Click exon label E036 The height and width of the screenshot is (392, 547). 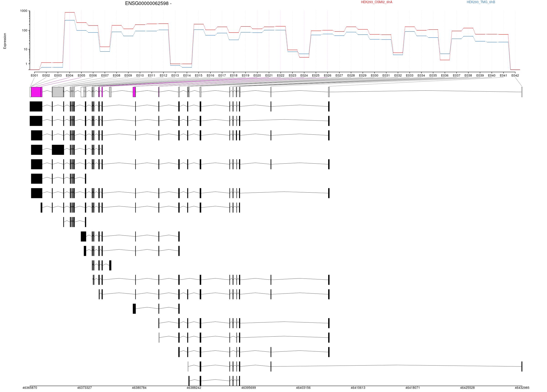click(x=445, y=75)
